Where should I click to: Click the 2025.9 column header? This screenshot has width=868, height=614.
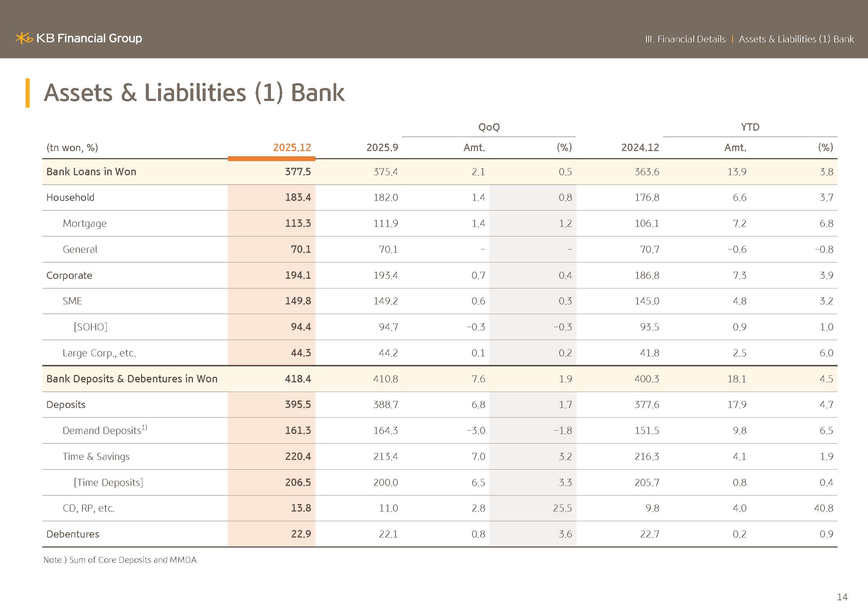click(x=382, y=147)
